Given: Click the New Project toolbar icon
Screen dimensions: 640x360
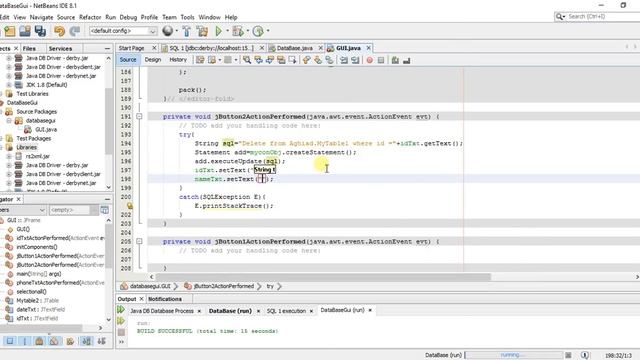Looking at the screenshot, I should click(9, 31).
